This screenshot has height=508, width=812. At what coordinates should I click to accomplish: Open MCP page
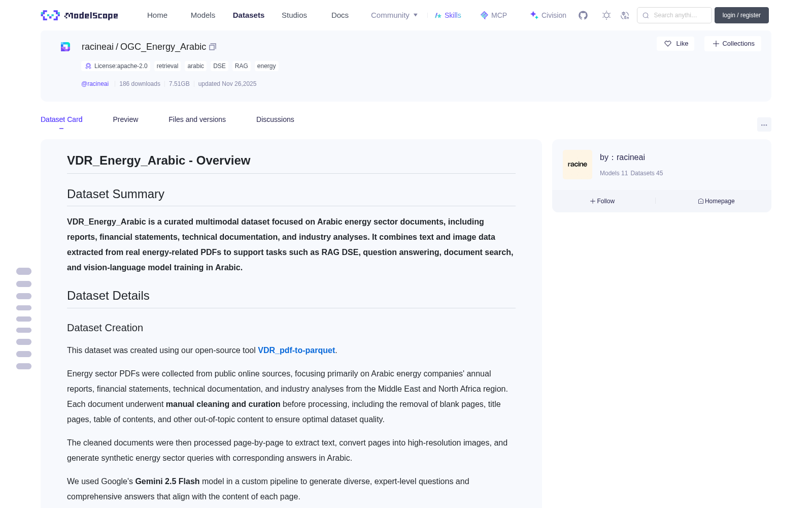[x=493, y=15]
